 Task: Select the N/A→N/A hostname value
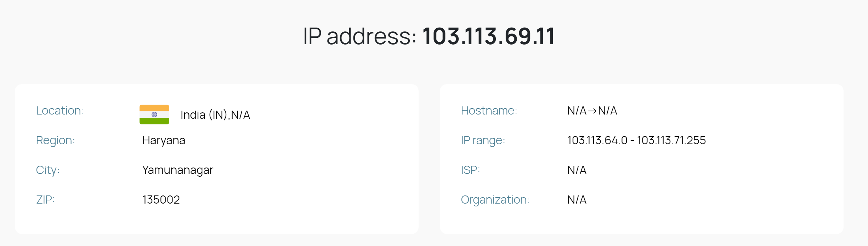coord(592,111)
